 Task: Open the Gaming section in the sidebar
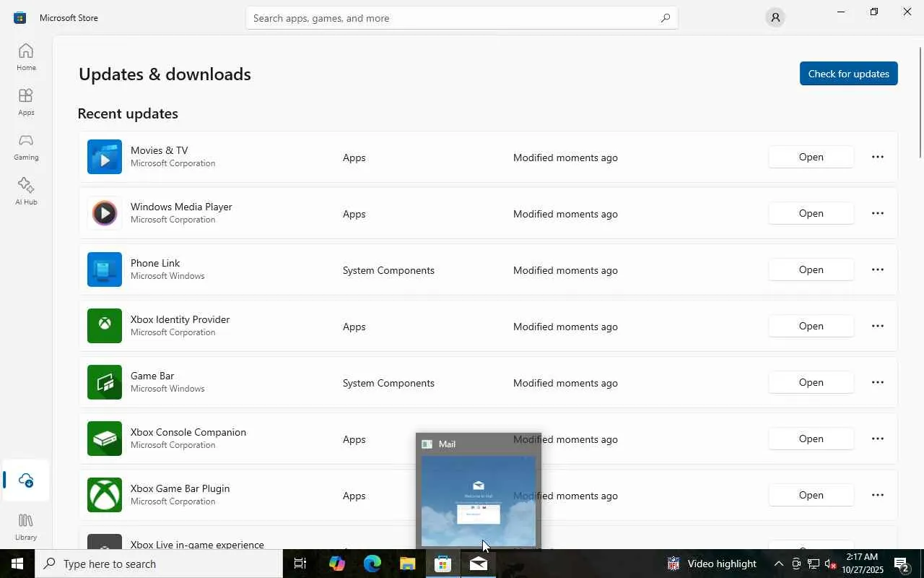pos(26,147)
